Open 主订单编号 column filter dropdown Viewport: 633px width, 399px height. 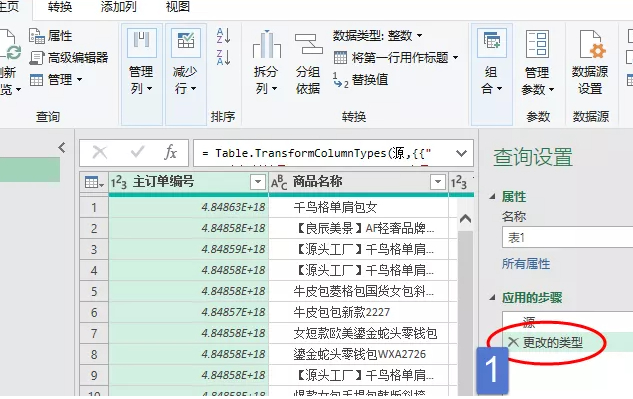258,182
